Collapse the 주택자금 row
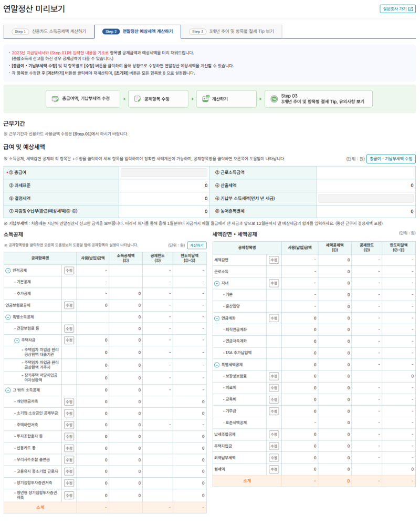420x525 pixels. (17, 340)
